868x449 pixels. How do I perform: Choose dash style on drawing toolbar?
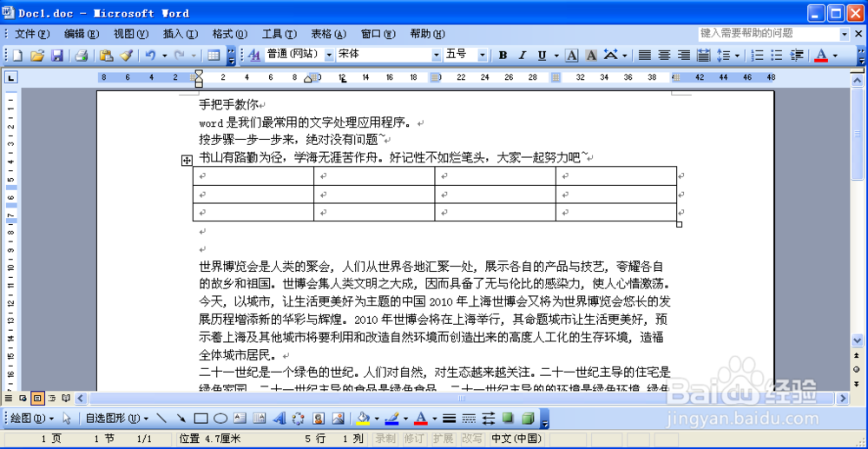tap(469, 418)
